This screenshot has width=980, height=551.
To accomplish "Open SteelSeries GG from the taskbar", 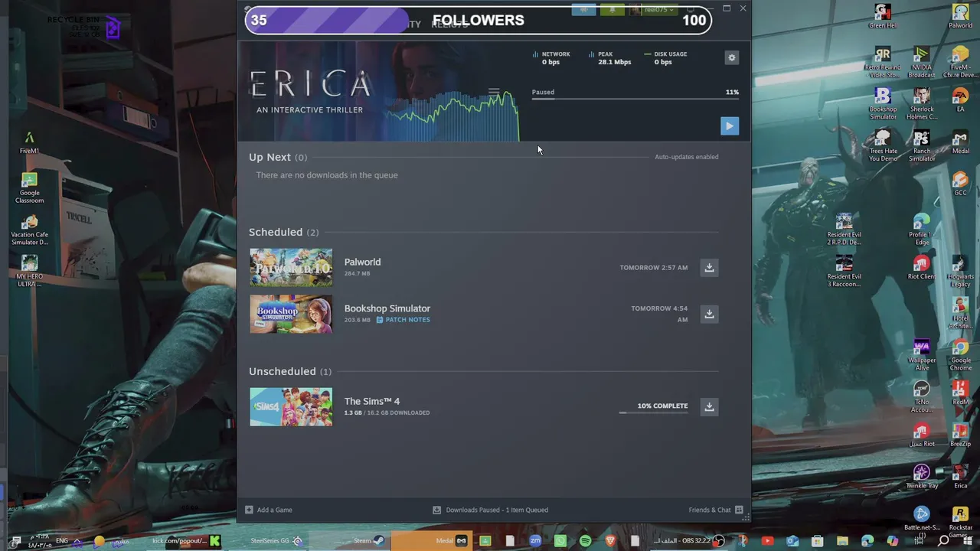I will [276, 541].
